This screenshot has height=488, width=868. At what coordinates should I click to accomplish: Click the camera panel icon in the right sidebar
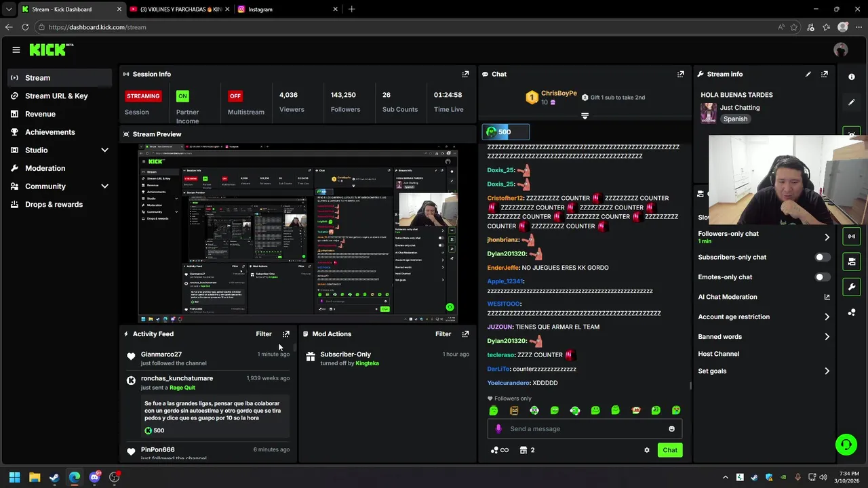[x=852, y=262]
